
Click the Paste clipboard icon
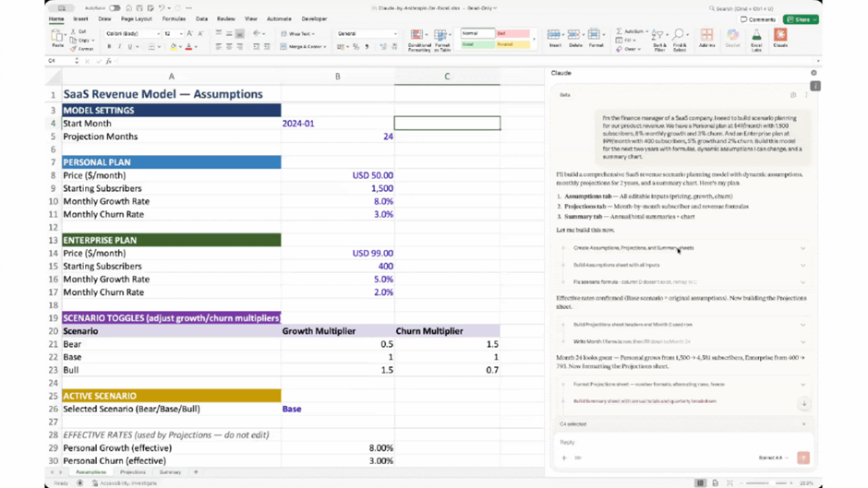58,37
